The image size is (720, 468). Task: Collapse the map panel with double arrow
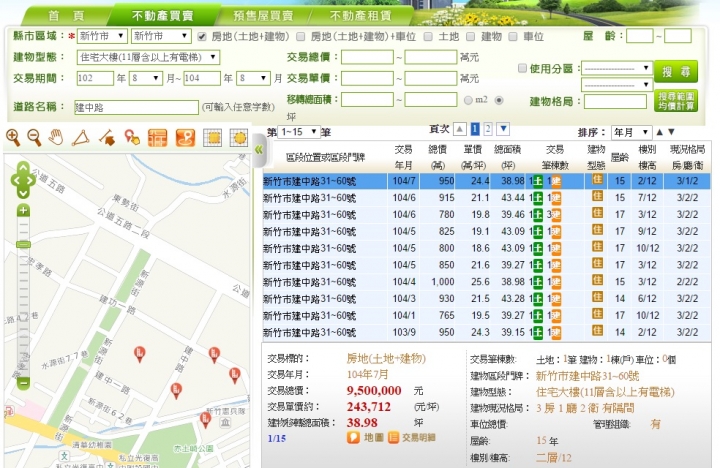click(257, 149)
